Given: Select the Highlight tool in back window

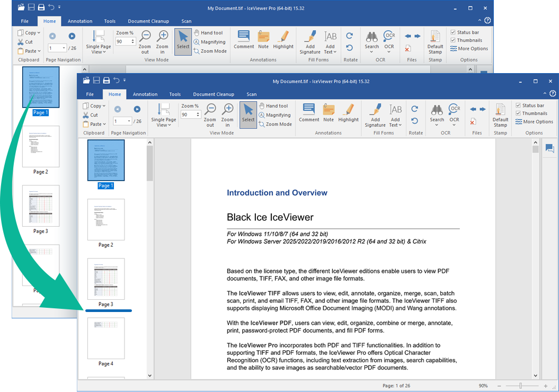Looking at the screenshot, I should coord(283,40).
